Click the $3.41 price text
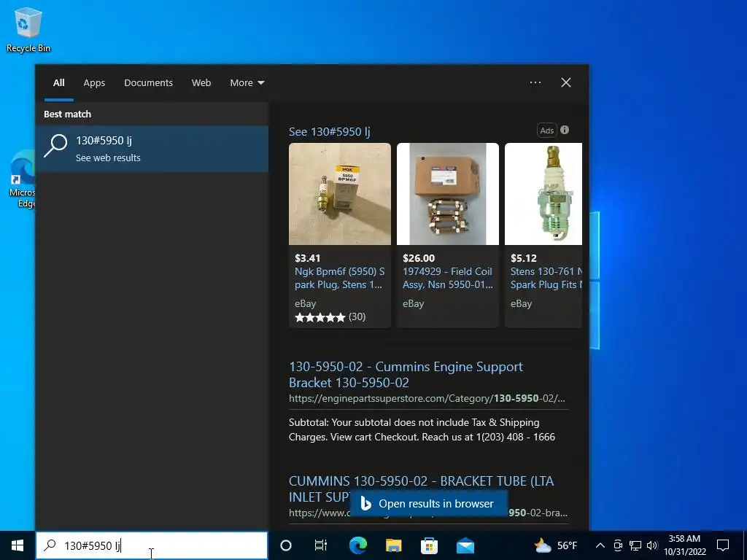The width and height of the screenshot is (747, 560). (308, 258)
